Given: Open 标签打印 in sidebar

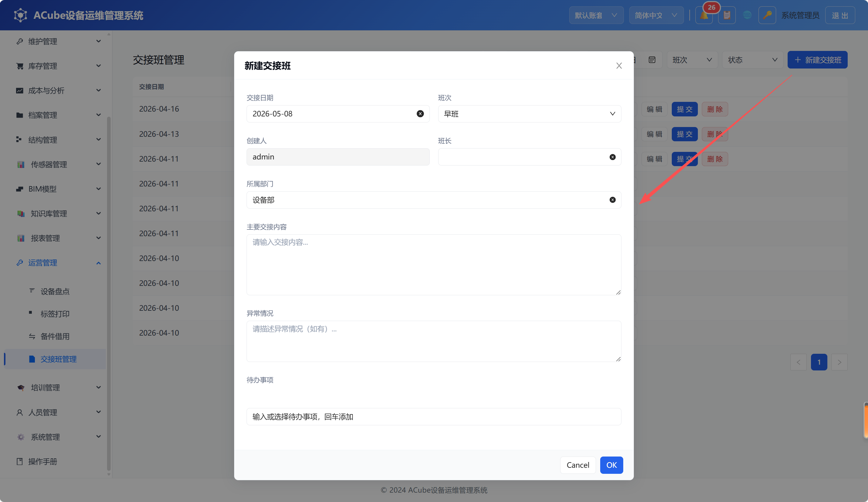Looking at the screenshot, I should [x=55, y=314].
